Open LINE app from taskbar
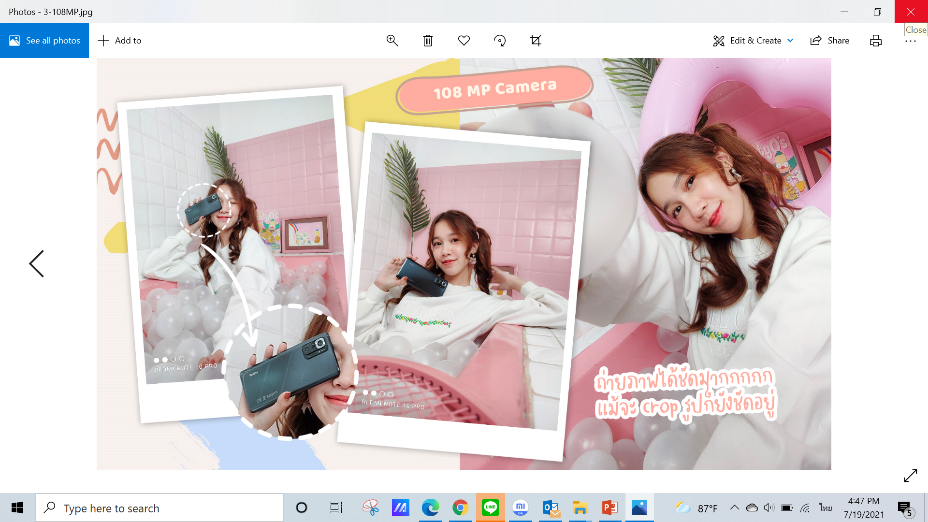 (490, 507)
